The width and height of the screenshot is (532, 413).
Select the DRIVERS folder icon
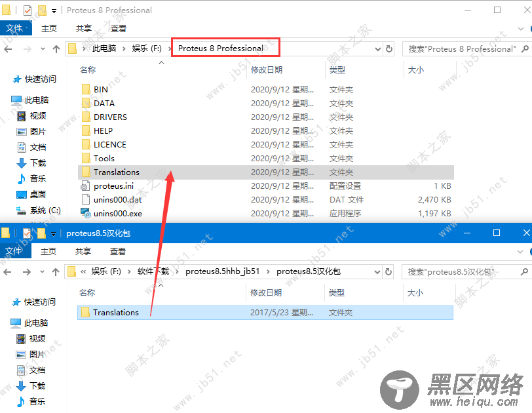pos(86,117)
